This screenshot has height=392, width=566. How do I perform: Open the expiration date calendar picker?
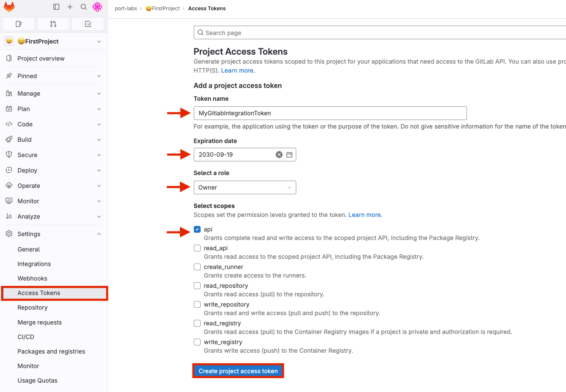tap(289, 155)
